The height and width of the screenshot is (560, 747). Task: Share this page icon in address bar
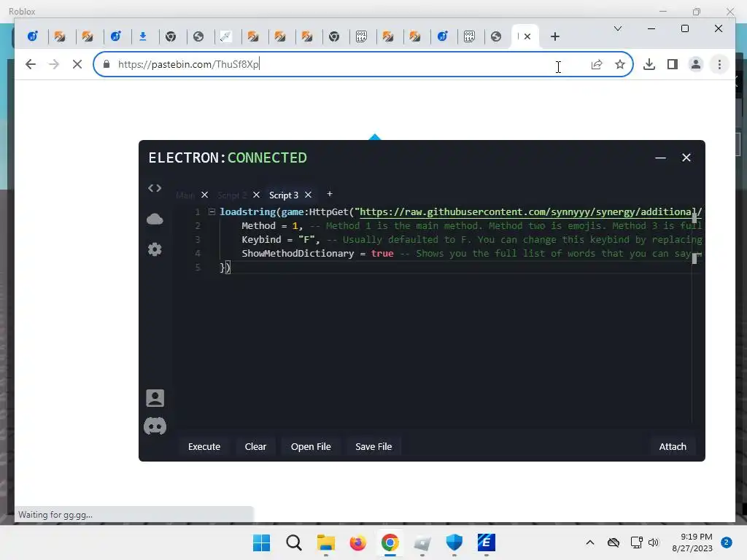(597, 64)
